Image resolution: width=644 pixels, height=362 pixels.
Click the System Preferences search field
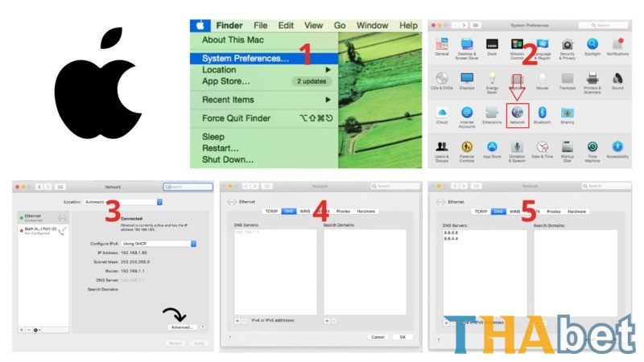pyautogui.click(x=603, y=26)
